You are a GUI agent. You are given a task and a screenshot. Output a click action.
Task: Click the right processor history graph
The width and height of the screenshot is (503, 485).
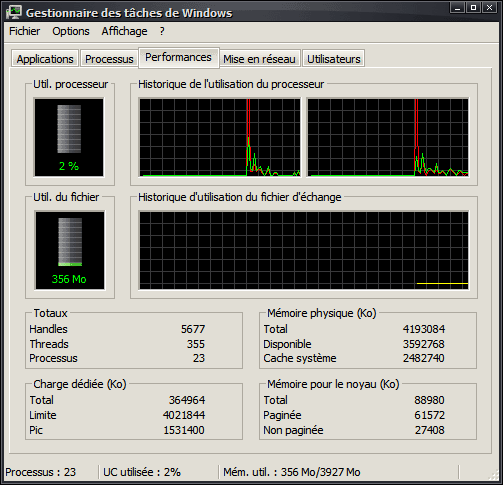tap(388, 137)
